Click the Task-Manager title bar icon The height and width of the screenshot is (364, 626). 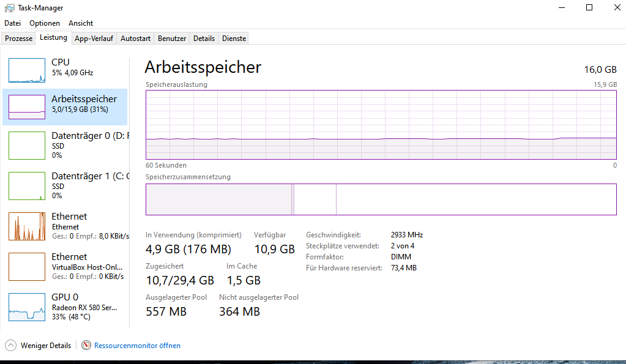(10, 8)
